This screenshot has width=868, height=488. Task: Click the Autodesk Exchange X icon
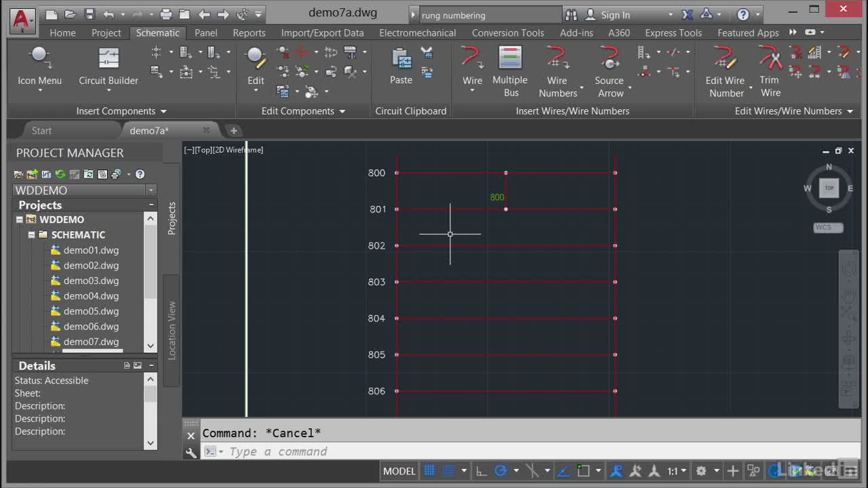[688, 14]
